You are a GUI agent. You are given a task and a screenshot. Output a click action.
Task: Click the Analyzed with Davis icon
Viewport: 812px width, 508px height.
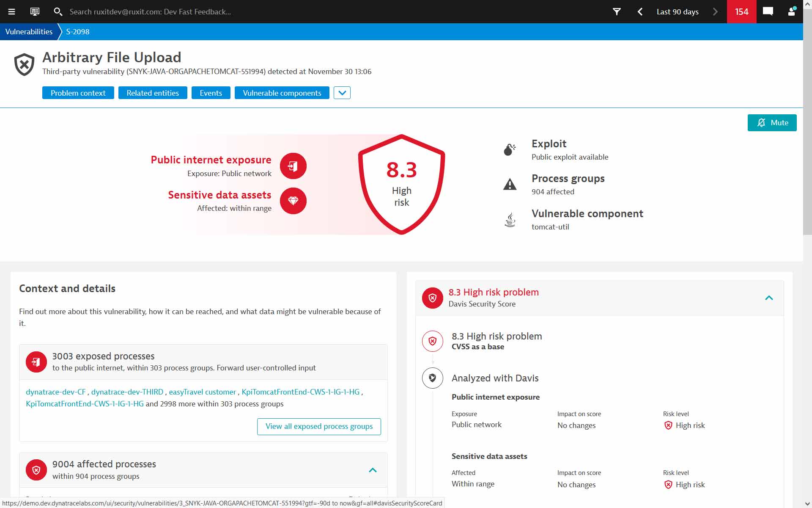click(x=432, y=378)
